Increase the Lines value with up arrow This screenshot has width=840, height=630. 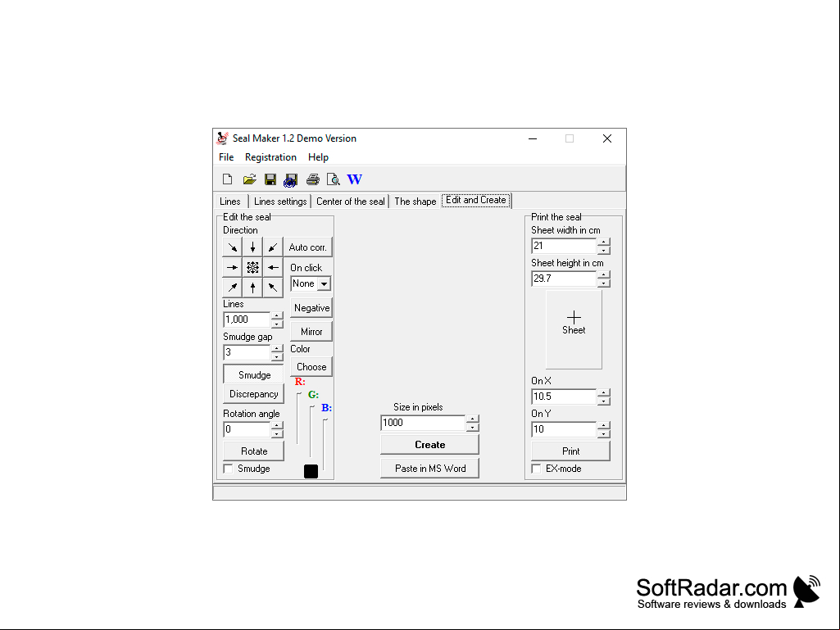click(x=277, y=316)
